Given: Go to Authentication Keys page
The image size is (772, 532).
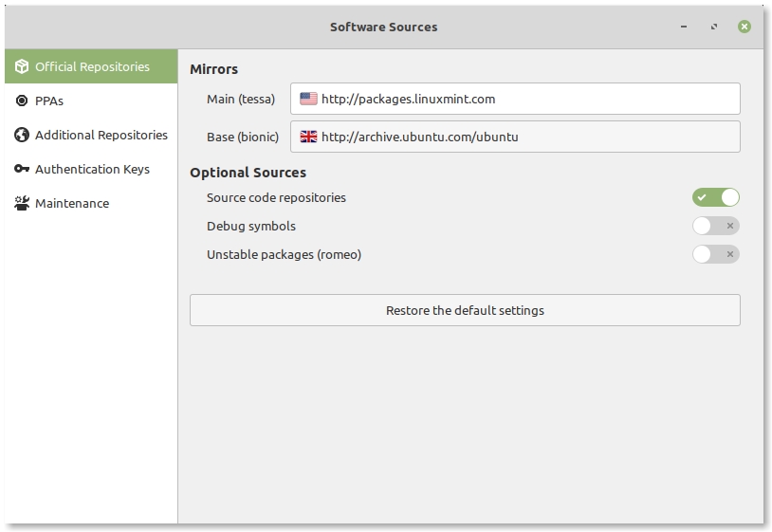Looking at the screenshot, I should [x=91, y=169].
